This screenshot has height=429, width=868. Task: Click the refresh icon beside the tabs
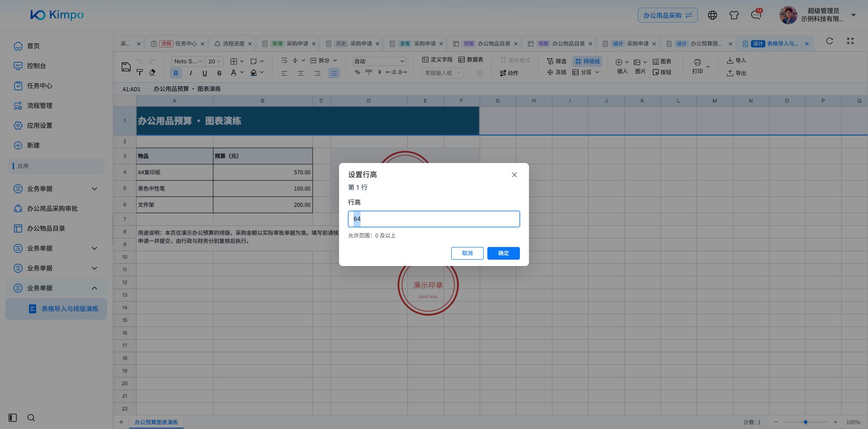tap(830, 41)
